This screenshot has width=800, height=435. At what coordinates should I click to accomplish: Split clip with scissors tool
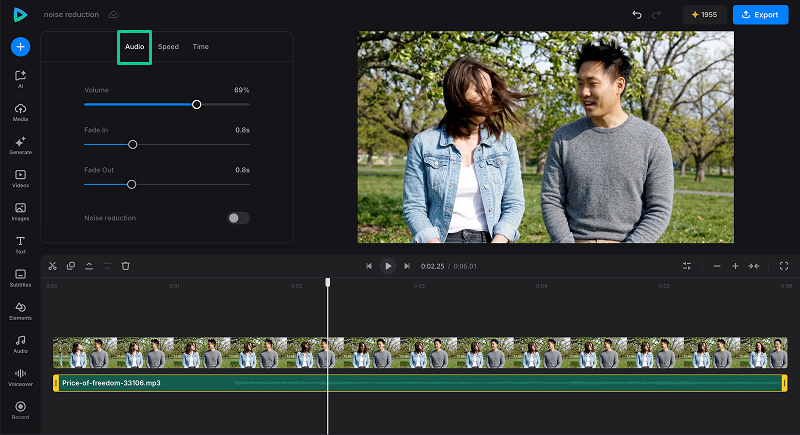pos(53,266)
